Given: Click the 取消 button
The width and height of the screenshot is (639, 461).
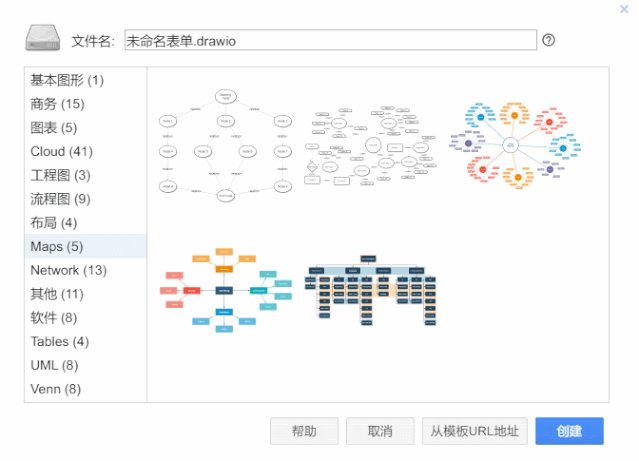Looking at the screenshot, I should coord(380,431).
